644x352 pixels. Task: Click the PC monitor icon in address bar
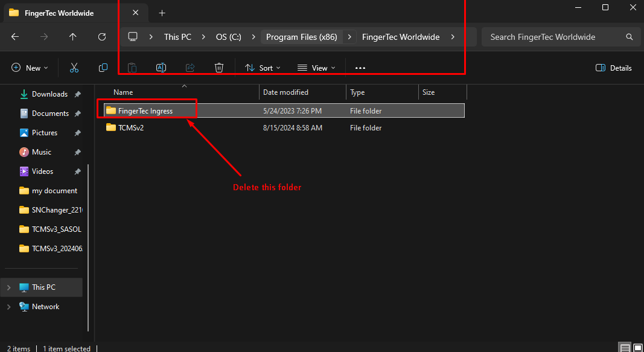click(x=132, y=37)
